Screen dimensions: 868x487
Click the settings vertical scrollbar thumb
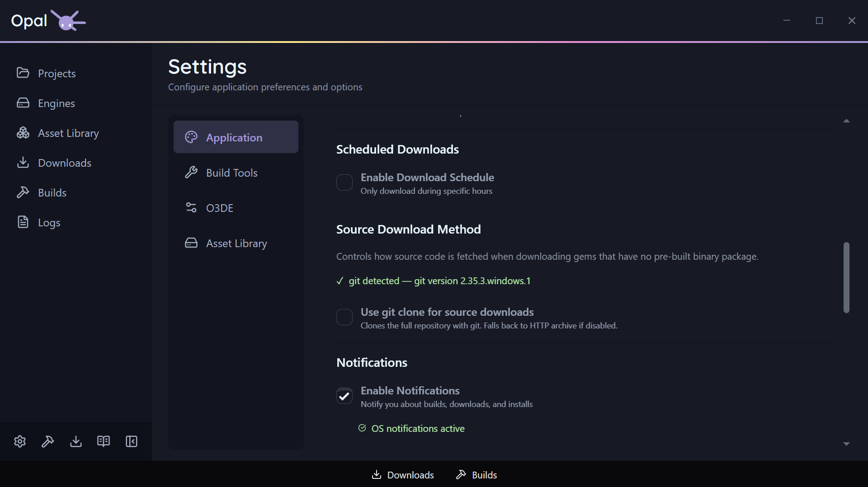pos(846,277)
